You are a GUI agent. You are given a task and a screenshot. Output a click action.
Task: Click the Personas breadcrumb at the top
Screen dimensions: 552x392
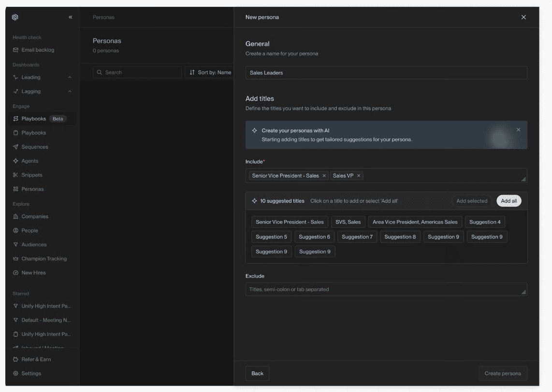click(x=103, y=17)
